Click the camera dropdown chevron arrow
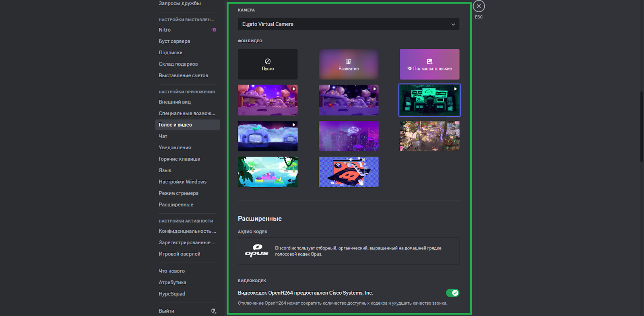644x316 pixels. coord(453,24)
